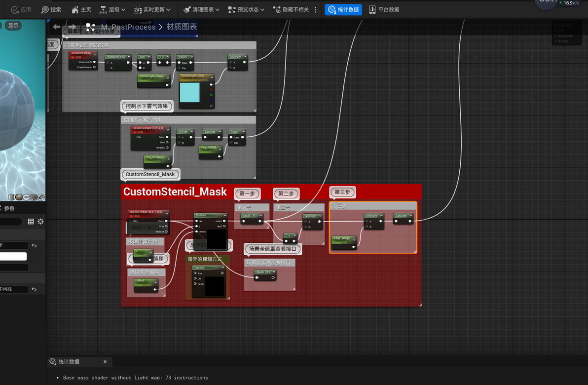Viewport: 588px width, 385px height.
Task: Toggle the 统计数据 (Stats) button
Action: pyautogui.click(x=343, y=9)
